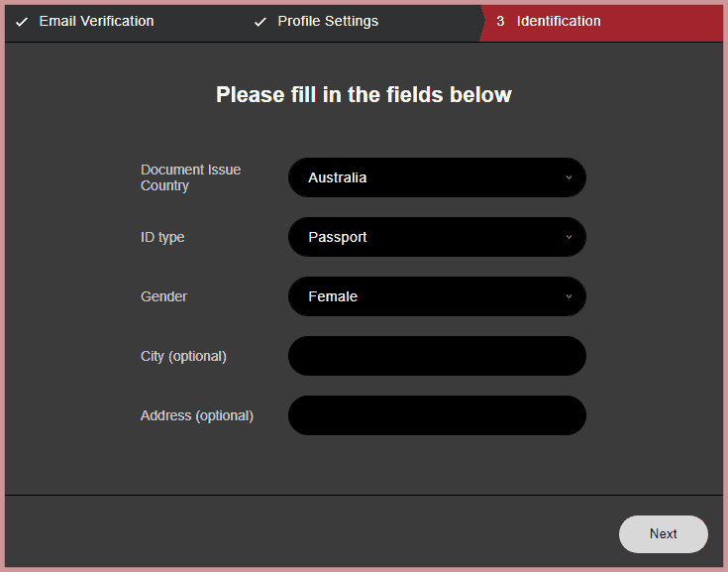Click the Document Issue Country chevron arrow

[x=569, y=177]
